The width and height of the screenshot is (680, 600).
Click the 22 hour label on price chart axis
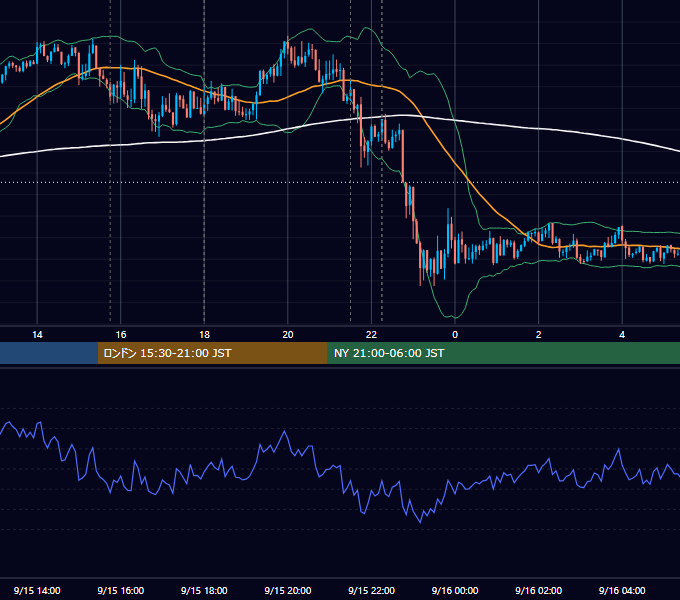(x=371, y=335)
